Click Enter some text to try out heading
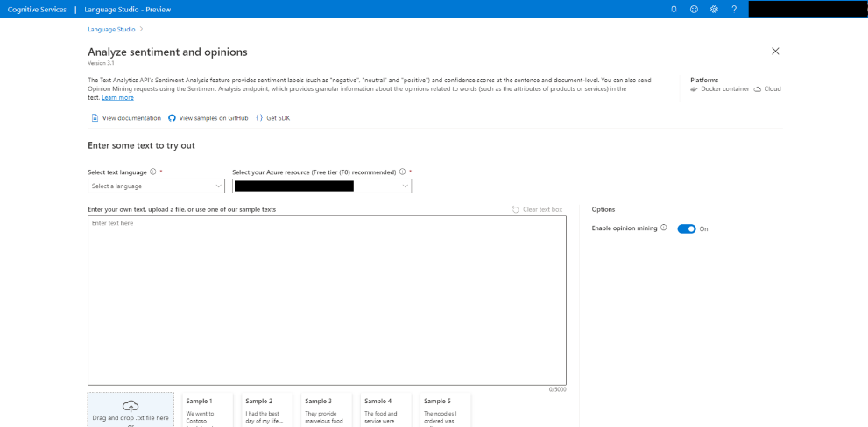 (141, 146)
